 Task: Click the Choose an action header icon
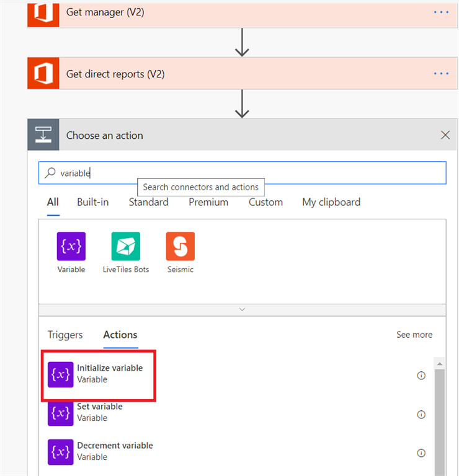coord(43,135)
